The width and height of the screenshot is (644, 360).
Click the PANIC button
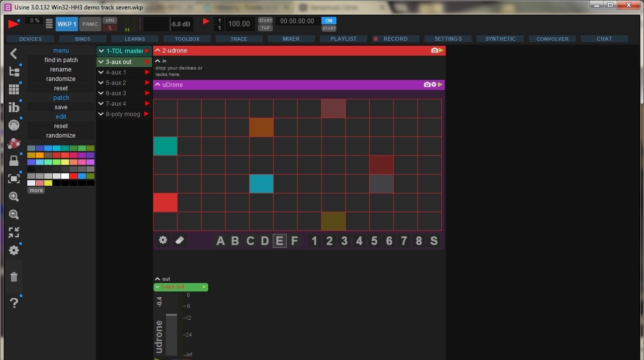pyautogui.click(x=90, y=24)
